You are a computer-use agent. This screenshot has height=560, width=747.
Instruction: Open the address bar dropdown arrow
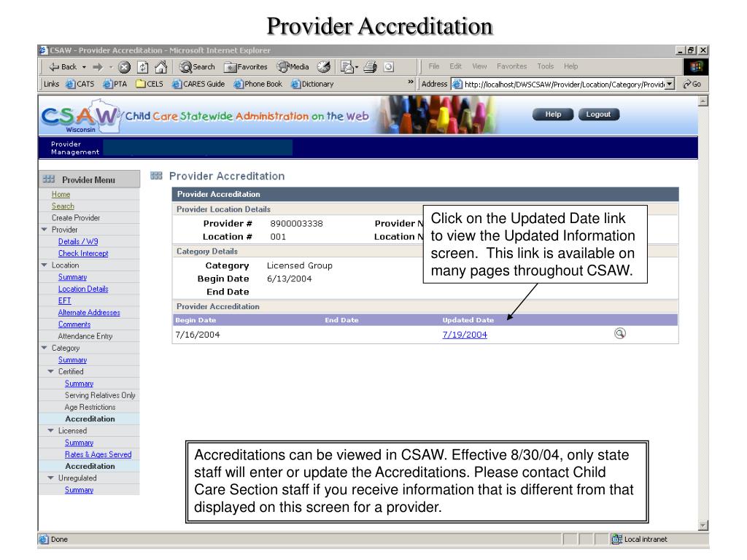coord(670,85)
